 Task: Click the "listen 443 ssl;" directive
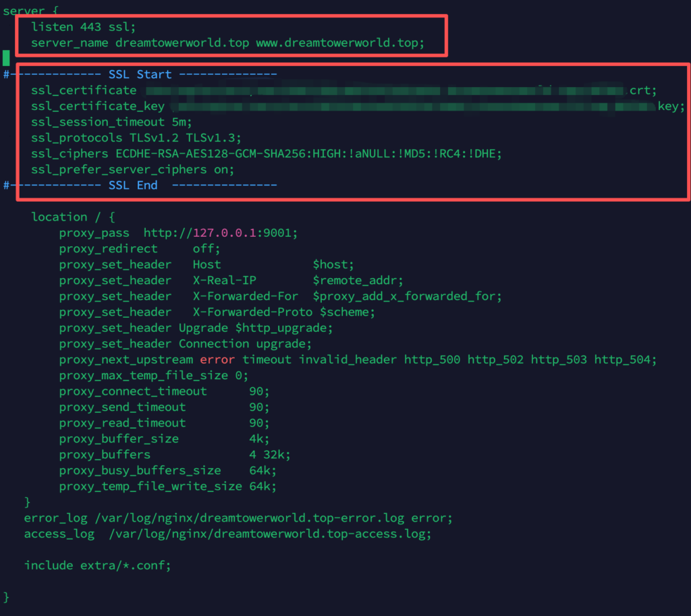(73, 26)
